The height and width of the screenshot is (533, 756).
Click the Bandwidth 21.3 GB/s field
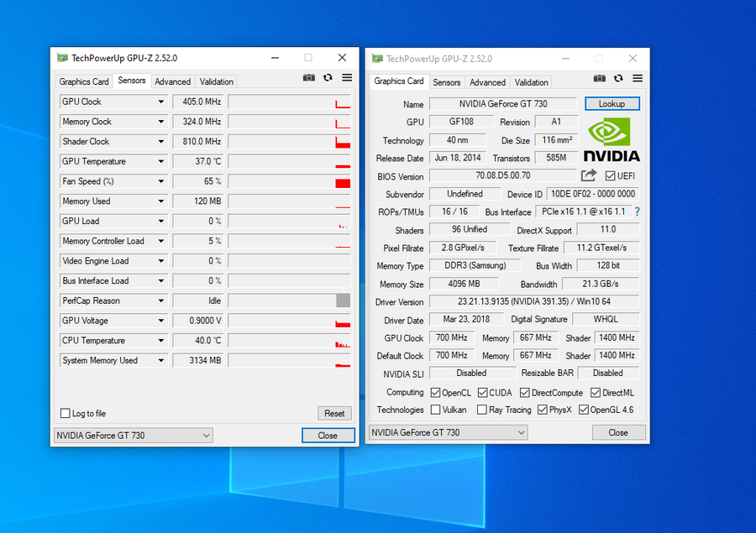[601, 284]
